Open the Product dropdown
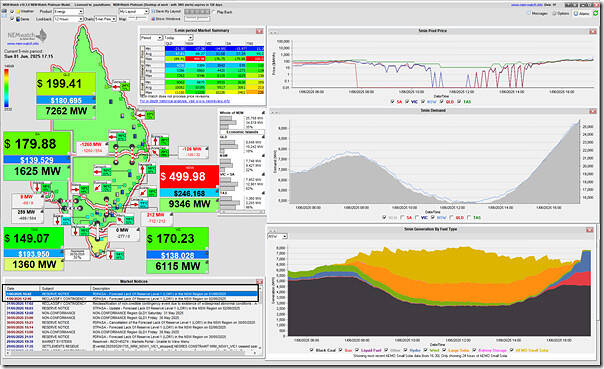 [68, 12]
